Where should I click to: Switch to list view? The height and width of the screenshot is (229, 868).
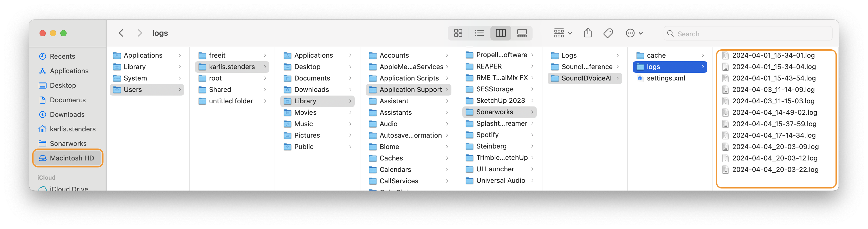479,33
